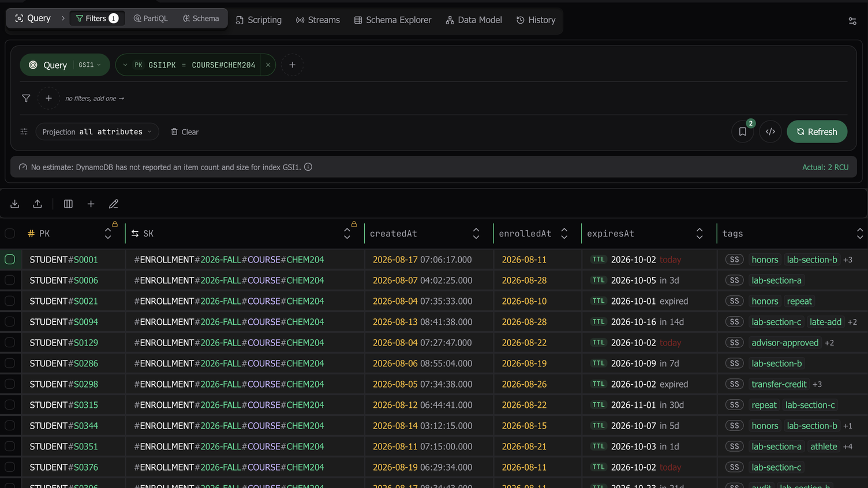Click the +3 more tags in STUDENT#S0001 row
The height and width of the screenshot is (488, 868).
(x=848, y=260)
